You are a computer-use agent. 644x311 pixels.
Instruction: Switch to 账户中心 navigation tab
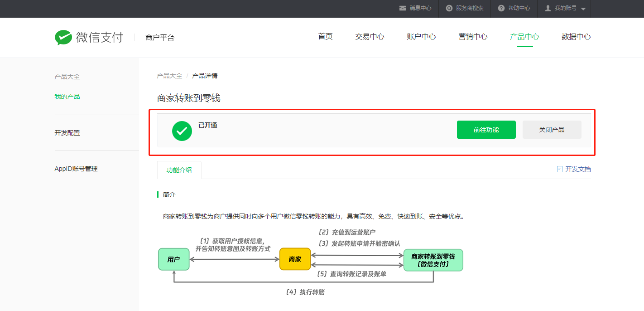coord(422,37)
